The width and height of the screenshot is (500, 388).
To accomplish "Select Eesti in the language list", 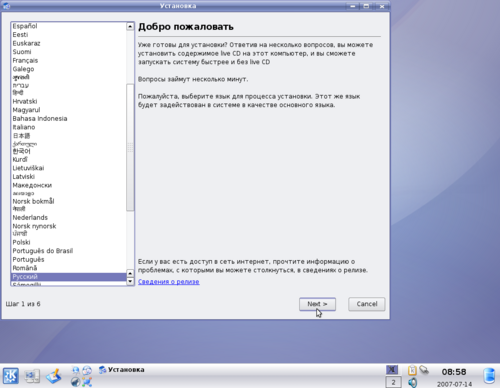I will (x=69, y=35).
